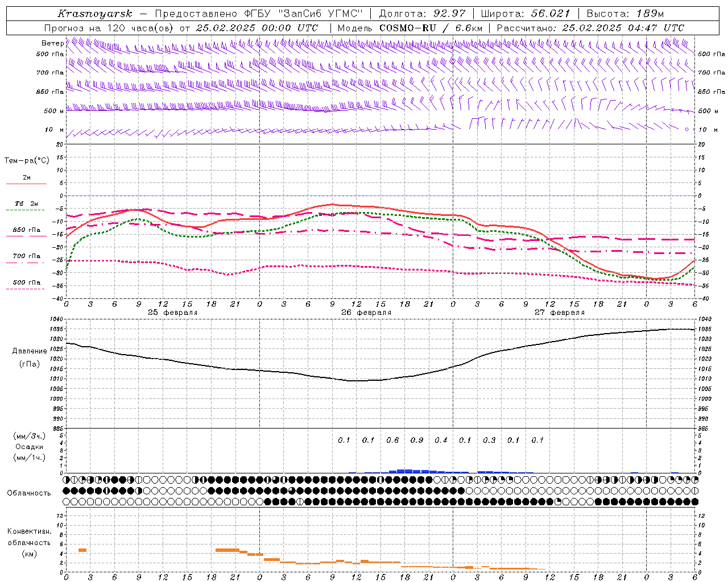Select the 0.3 precipitation value
This screenshot has width=728, height=582.
point(489,440)
